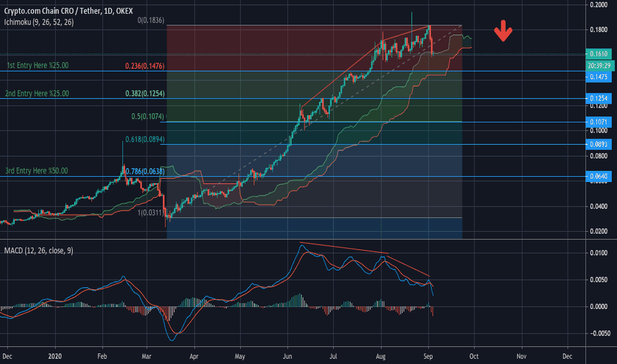Click the 'Apr' time axis label
The height and width of the screenshot is (364, 617).
pos(193,356)
